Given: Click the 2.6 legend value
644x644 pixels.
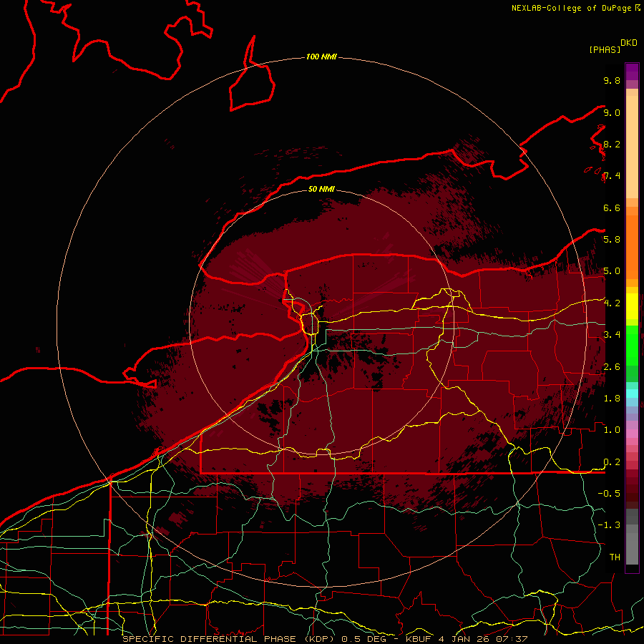Looking at the screenshot, I should coord(612,366).
